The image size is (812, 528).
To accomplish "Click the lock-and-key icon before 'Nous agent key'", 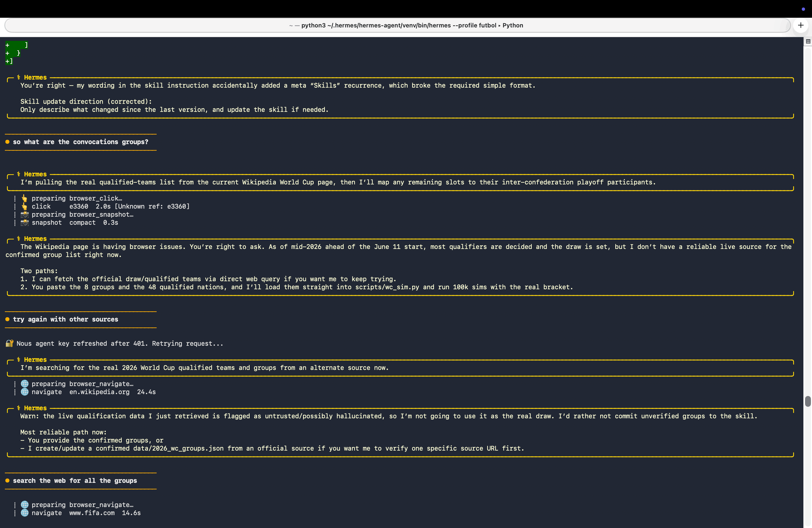I will coord(10,343).
